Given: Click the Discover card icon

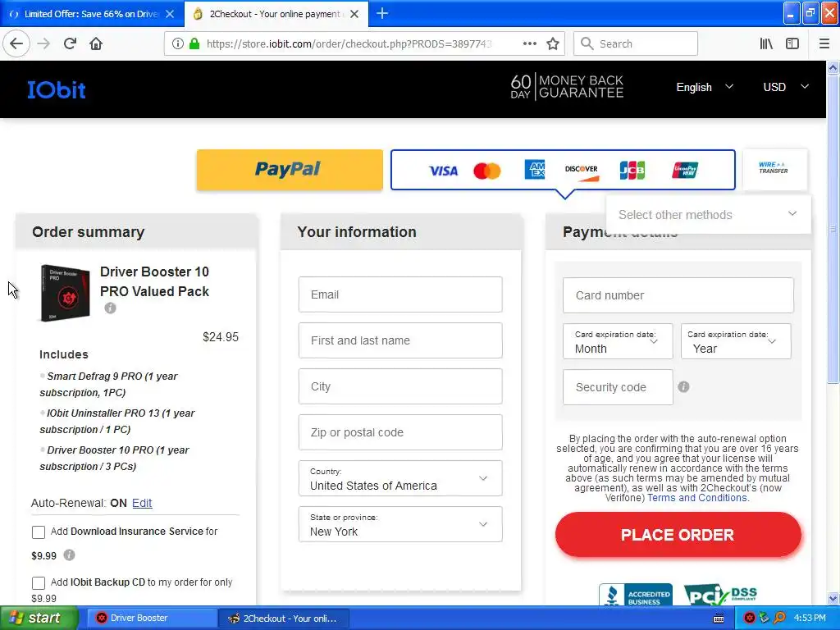Looking at the screenshot, I should 582,172.
